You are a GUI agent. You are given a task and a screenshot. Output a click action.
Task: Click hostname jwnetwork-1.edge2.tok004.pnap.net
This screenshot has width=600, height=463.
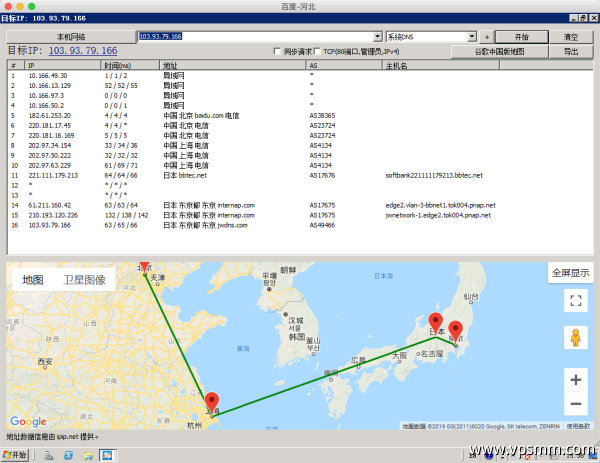pyautogui.click(x=438, y=215)
